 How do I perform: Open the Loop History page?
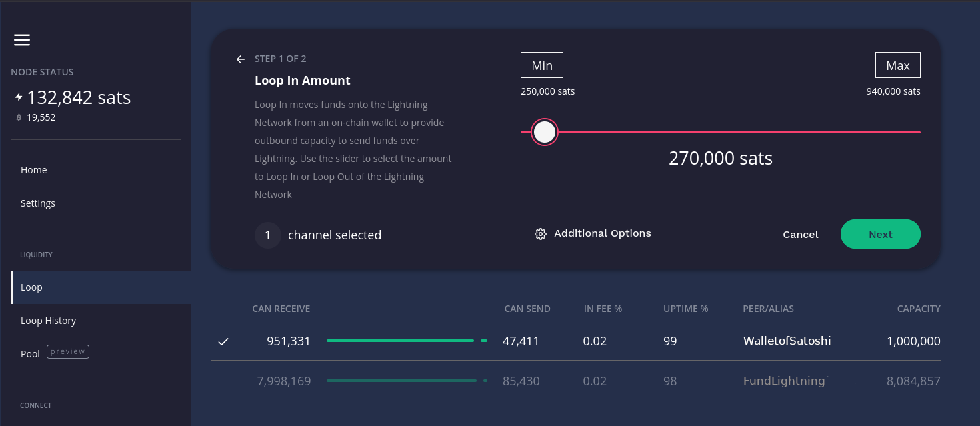(48, 320)
